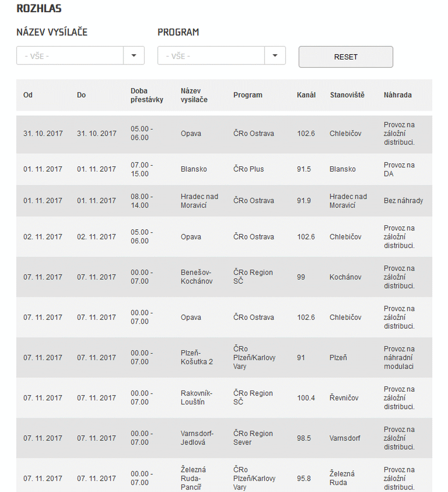The width and height of the screenshot is (448, 492).
Task: Click the Kanál column header
Action: point(306,95)
